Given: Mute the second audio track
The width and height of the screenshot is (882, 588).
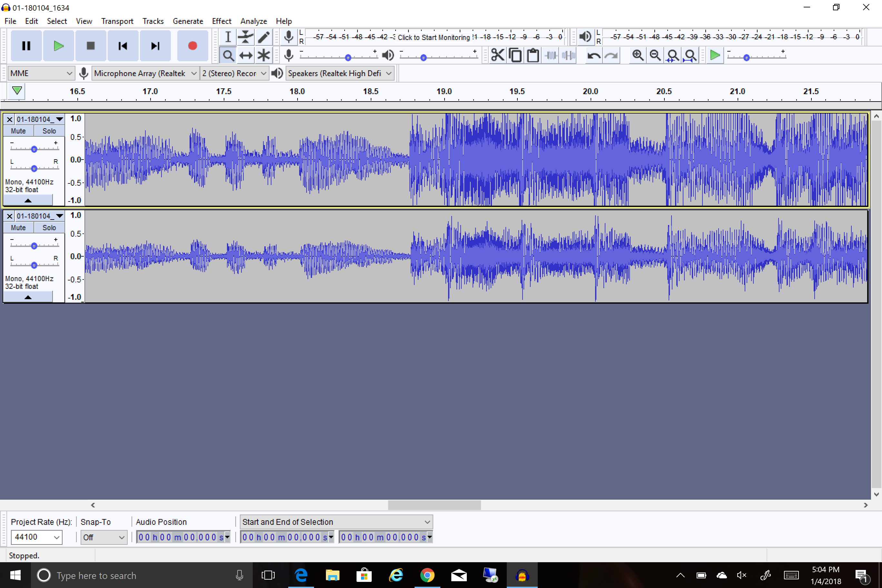Looking at the screenshot, I should click(x=18, y=228).
